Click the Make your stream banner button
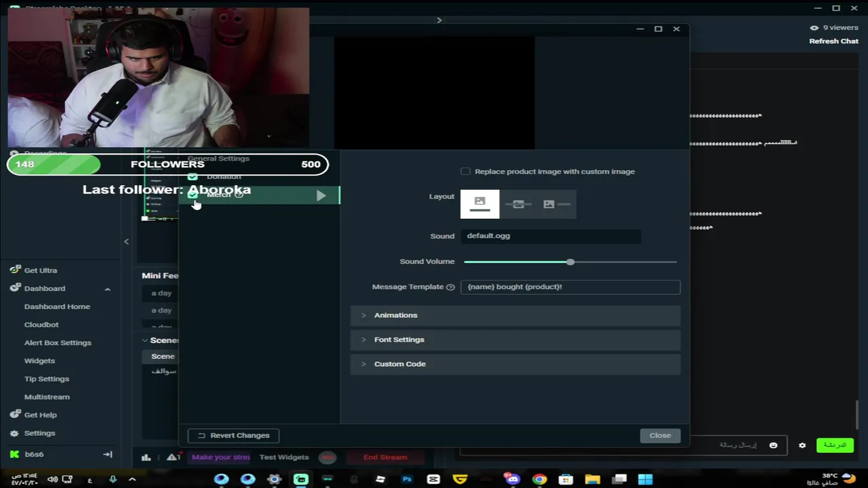 tap(221, 457)
